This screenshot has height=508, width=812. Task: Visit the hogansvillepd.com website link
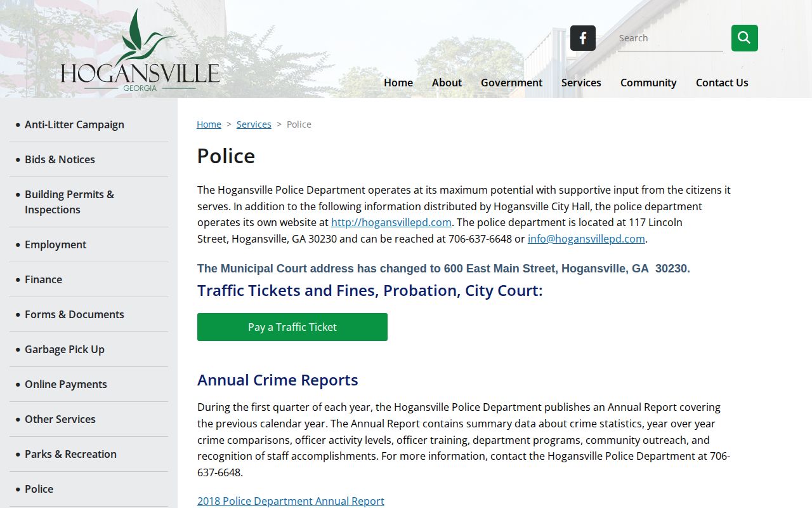click(x=391, y=222)
